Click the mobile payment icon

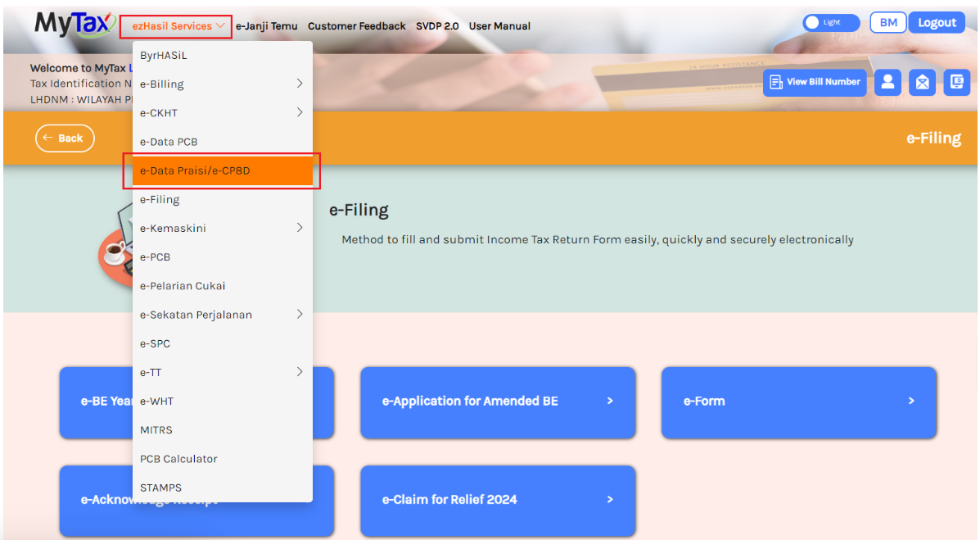coord(956,82)
